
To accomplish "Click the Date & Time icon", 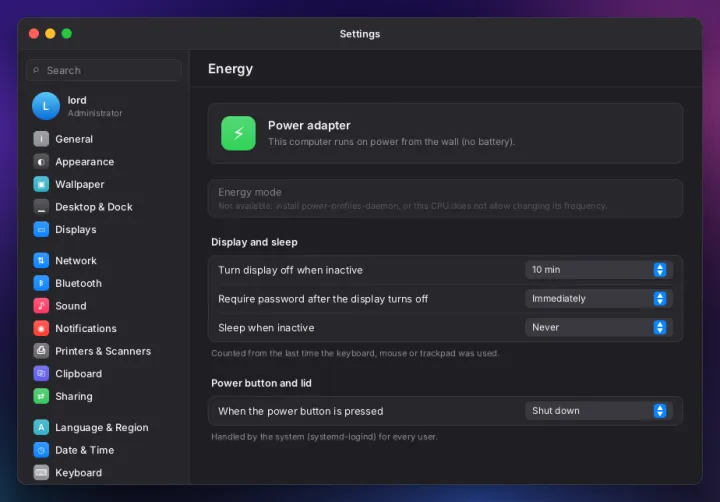I will click(41, 450).
